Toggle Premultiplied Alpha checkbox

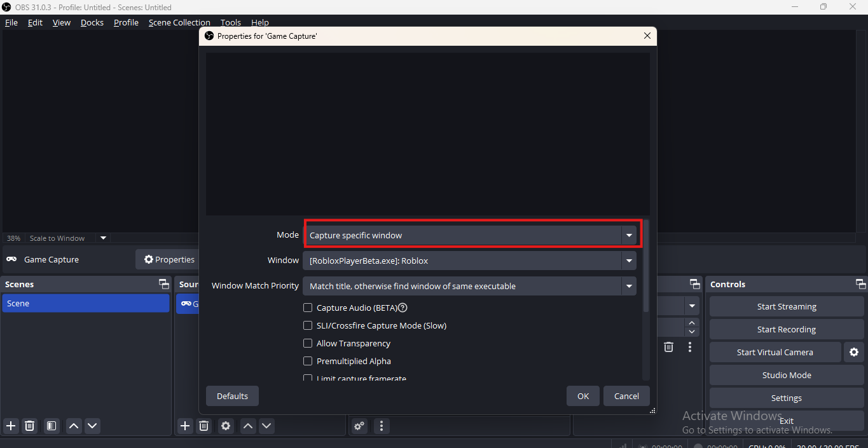(308, 361)
